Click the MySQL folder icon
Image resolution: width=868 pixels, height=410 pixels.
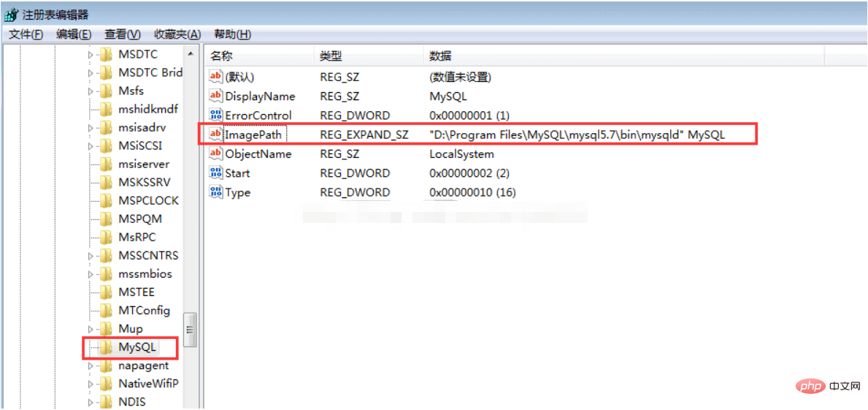(106, 347)
